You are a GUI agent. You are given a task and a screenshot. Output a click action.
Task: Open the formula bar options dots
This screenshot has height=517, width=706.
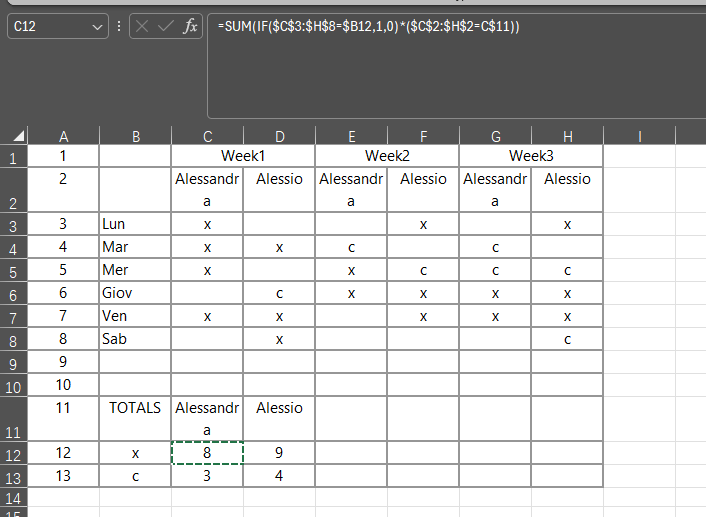(119, 26)
